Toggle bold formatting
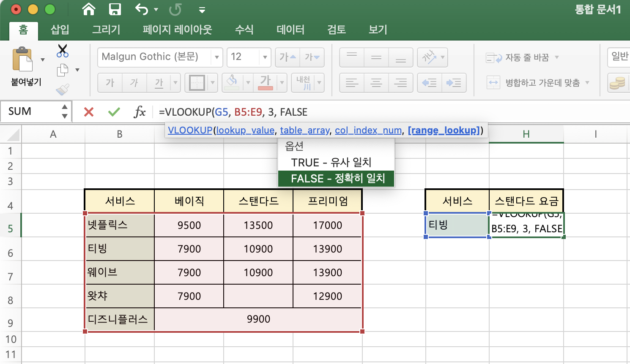The image size is (630, 364). click(x=110, y=83)
